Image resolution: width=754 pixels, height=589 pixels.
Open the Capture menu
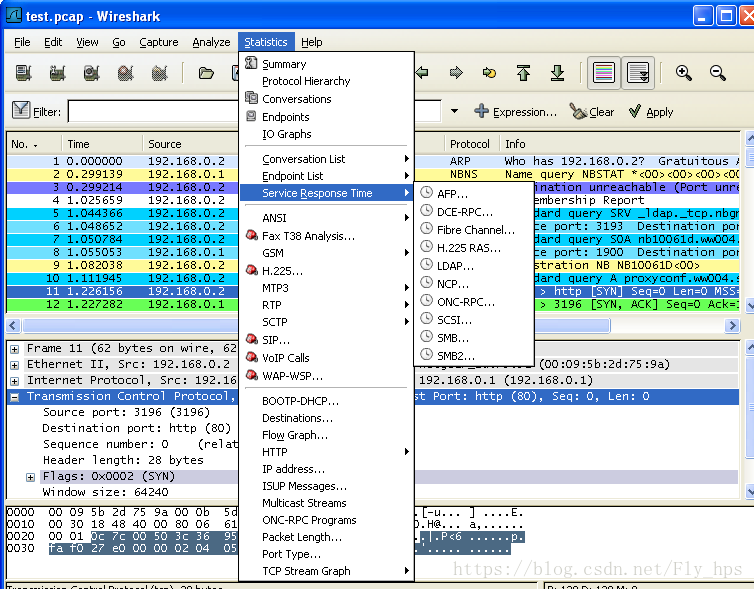tap(159, 42)
